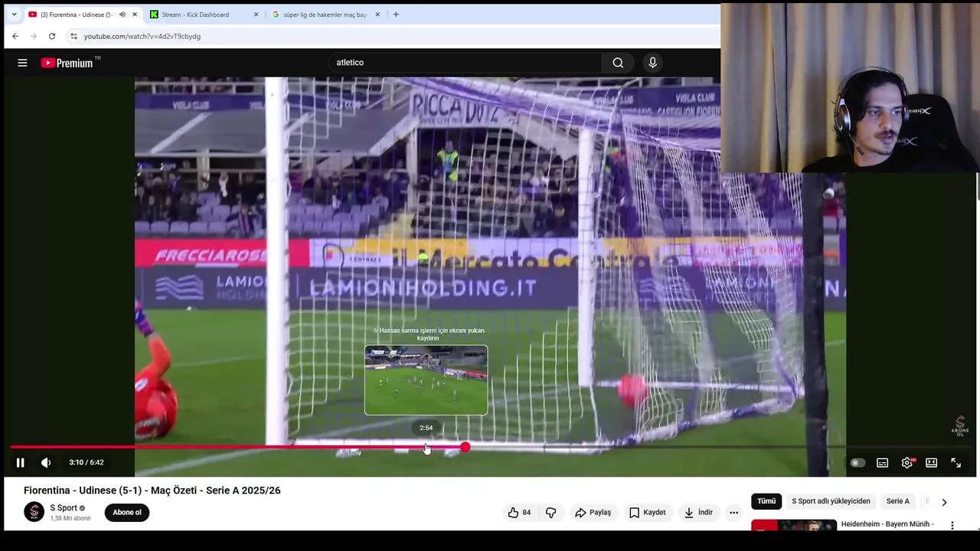Mute the video volume
Screen dimensions: 980x551
click(46, 462)
